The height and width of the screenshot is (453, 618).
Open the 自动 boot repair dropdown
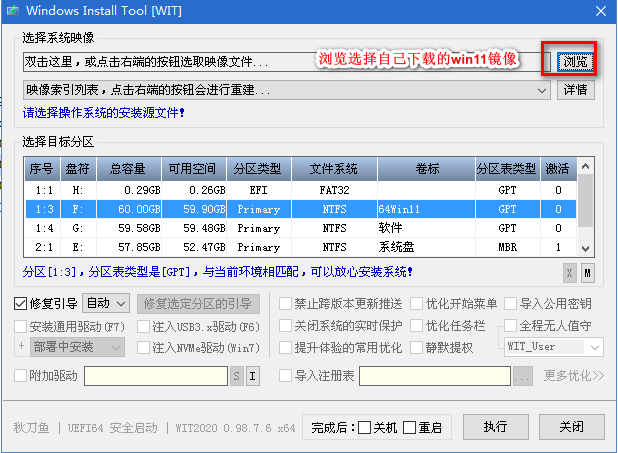pos(106,304)
